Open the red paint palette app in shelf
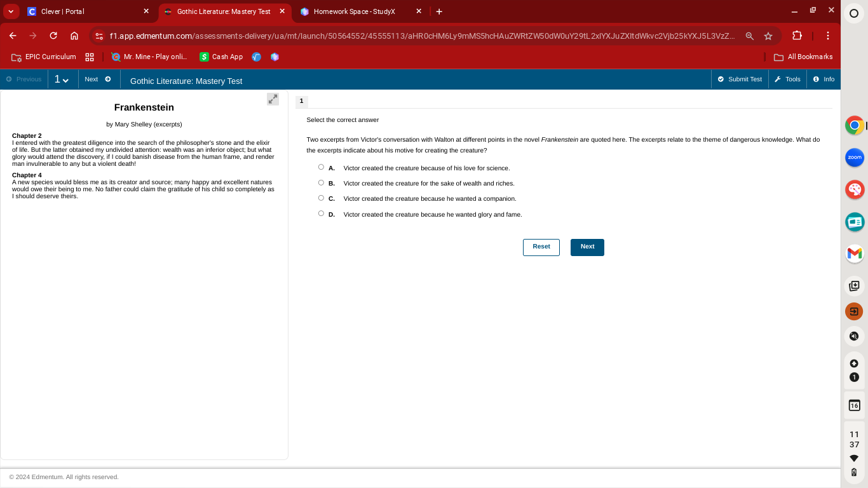Viewport: 868px width, 488px height. [855, 189]
